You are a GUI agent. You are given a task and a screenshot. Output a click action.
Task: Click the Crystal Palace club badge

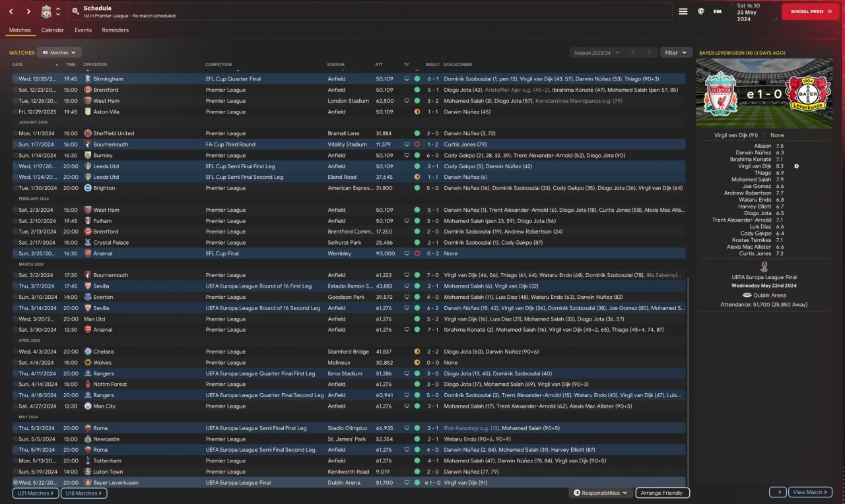pos(88,243)
